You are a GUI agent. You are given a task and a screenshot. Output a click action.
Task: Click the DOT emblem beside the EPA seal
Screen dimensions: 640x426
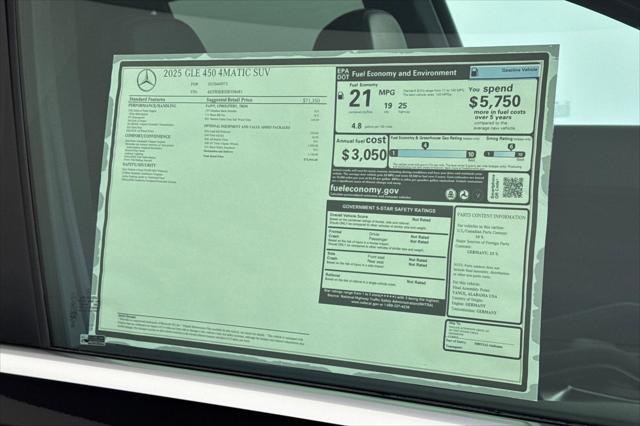[x=464, y=195]
